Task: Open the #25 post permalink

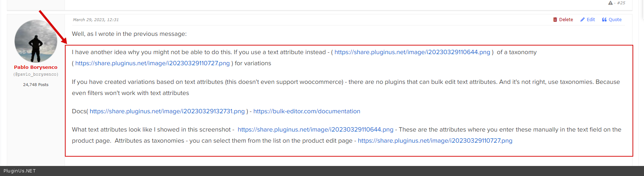Action: click(621, 3)
